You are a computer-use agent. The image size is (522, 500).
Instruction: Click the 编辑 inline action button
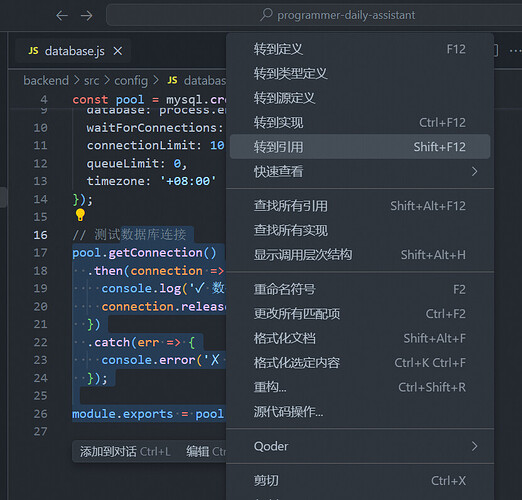206,452
